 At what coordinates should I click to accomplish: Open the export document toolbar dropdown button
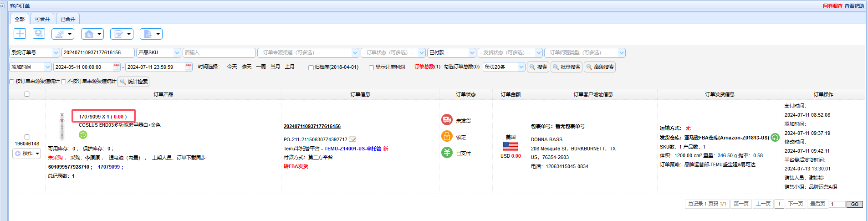pyautogui.click(x=151, y=34)
